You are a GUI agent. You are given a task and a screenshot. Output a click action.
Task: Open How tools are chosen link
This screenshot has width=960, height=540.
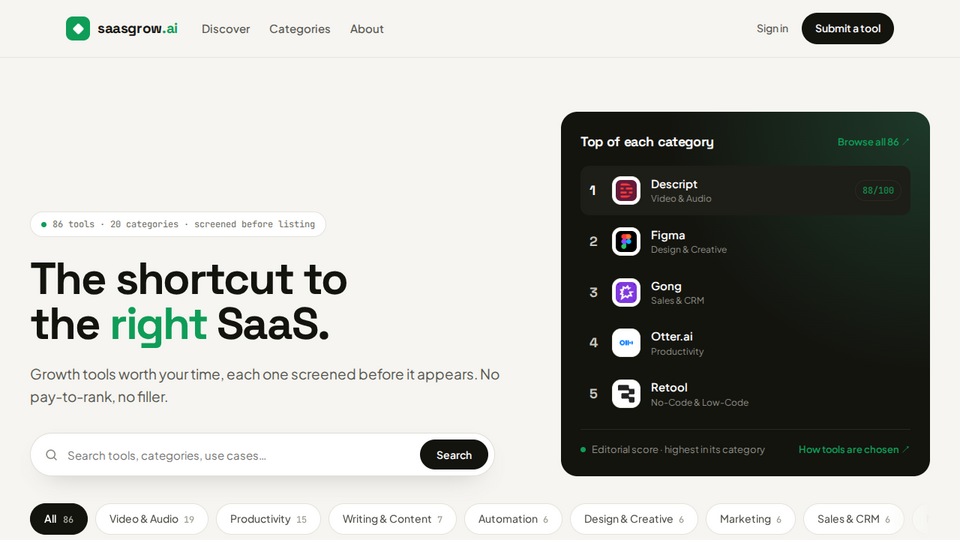(x=853, y=449)
